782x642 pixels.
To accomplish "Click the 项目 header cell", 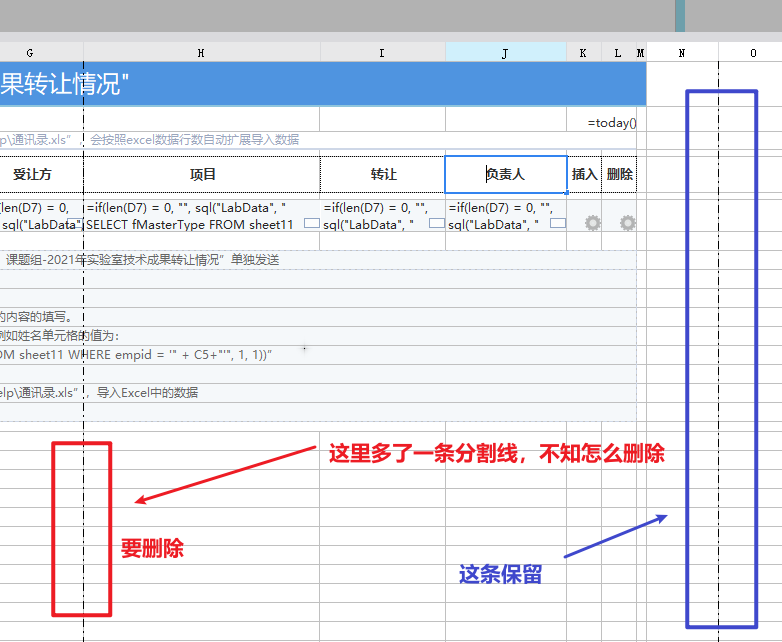I will [201, 174].
